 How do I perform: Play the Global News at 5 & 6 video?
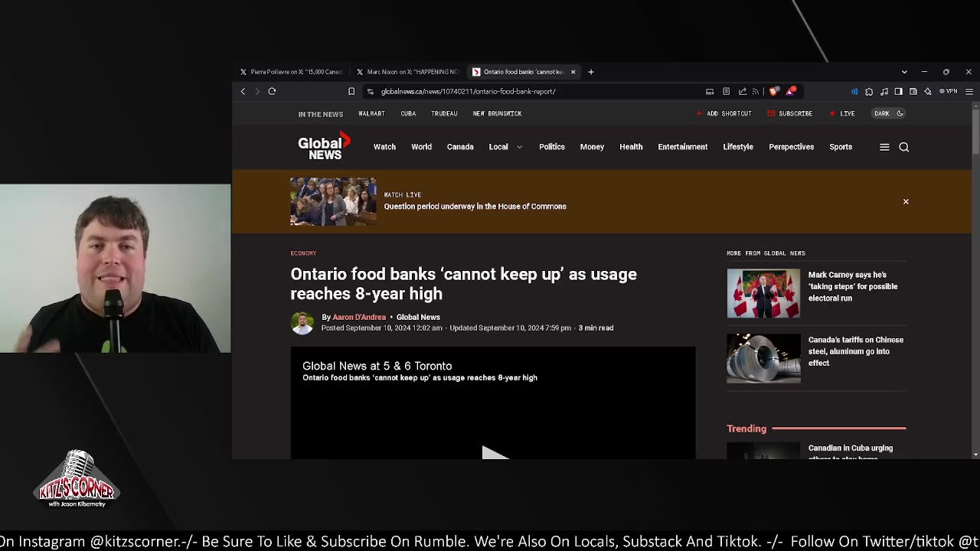pos(495,453)
